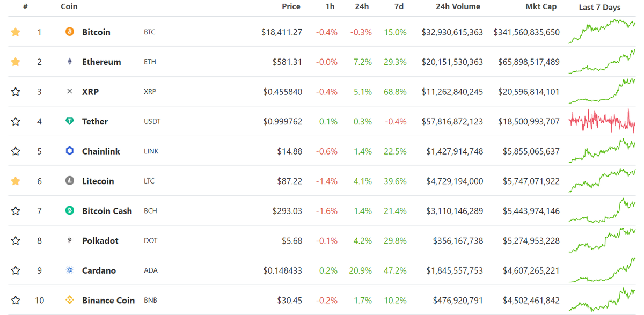
Task: Sort by the 7d change column
Action: point(399,6)
